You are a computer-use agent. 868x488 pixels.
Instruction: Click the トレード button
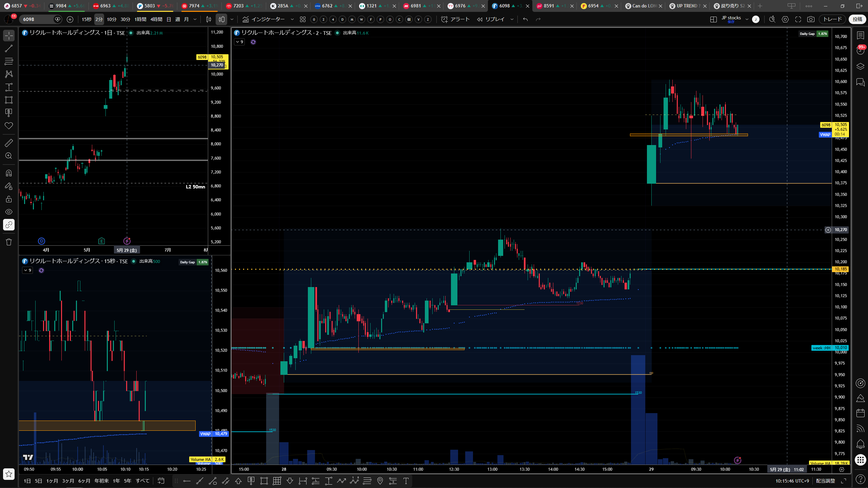point(832,19)
